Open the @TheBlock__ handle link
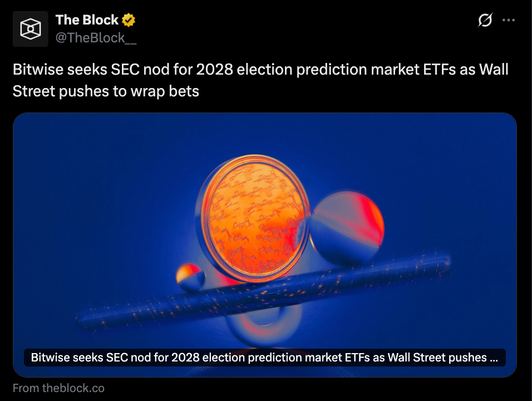The width and height of the screenshot is (532, 401). tap(96, 38)
